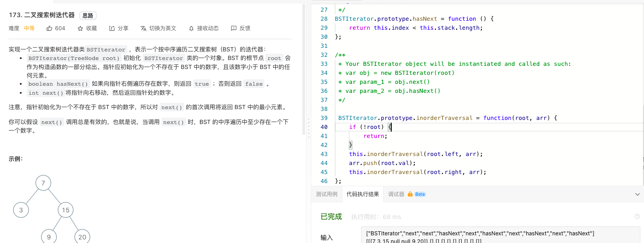Click the inline code true
The width and height of the screenshot is (644, 243).
(x=202, y=84)
